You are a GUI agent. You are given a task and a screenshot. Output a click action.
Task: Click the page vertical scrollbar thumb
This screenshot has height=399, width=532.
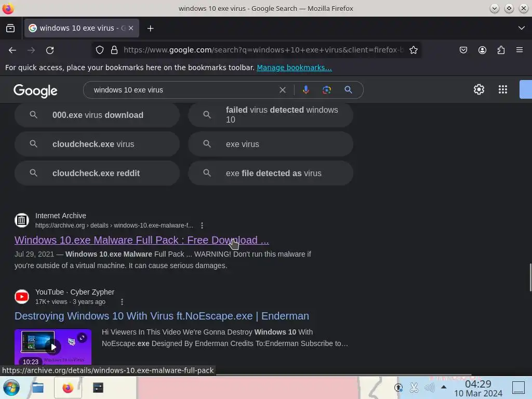[x=530, y=277]
